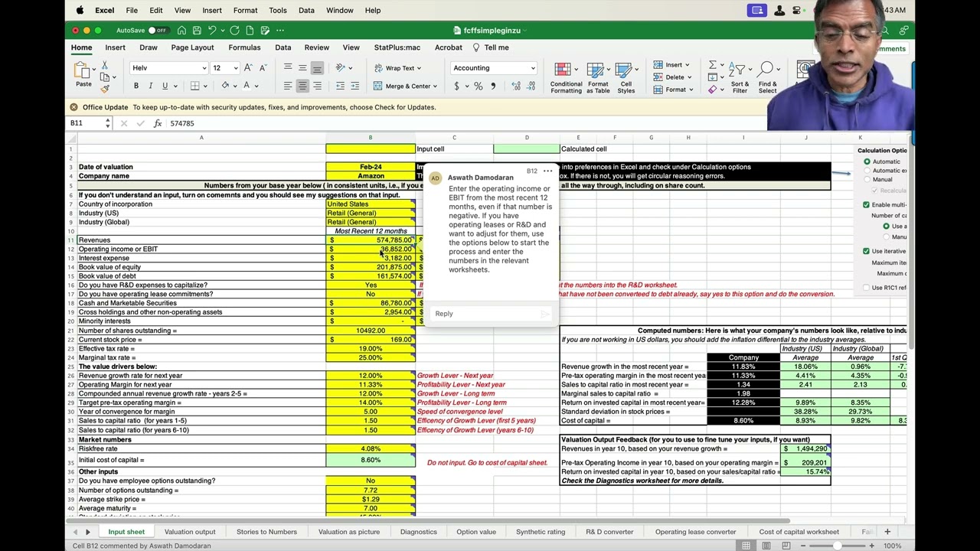Image resolution: width=980 pixels, height=551 pixels.
Task: Open the Data menu in the macOS menu bar
Action: (x=306, y=11)
